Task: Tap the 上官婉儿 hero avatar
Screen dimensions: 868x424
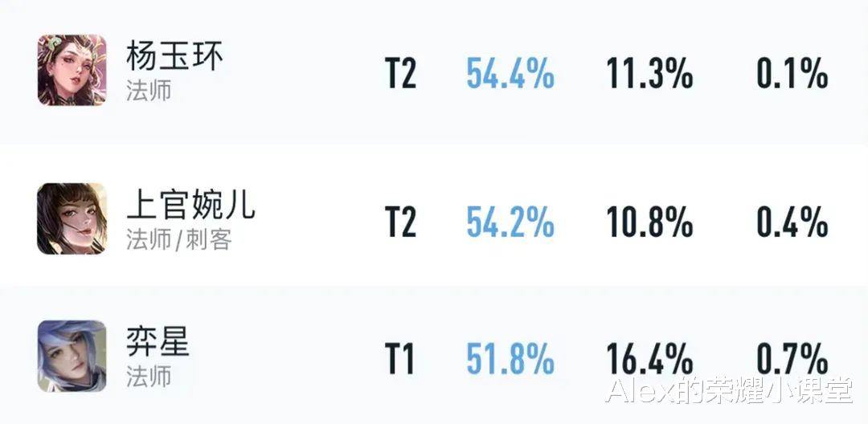Action: 72,219
